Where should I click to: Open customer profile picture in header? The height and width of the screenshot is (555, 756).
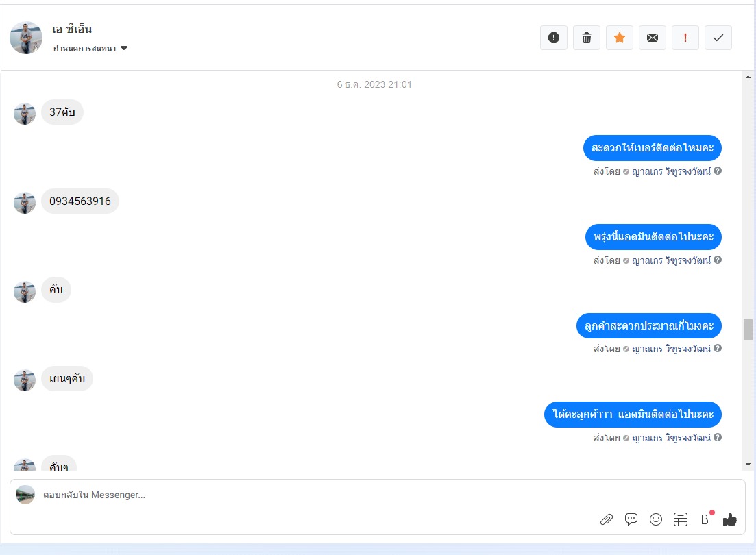point(26,38)
